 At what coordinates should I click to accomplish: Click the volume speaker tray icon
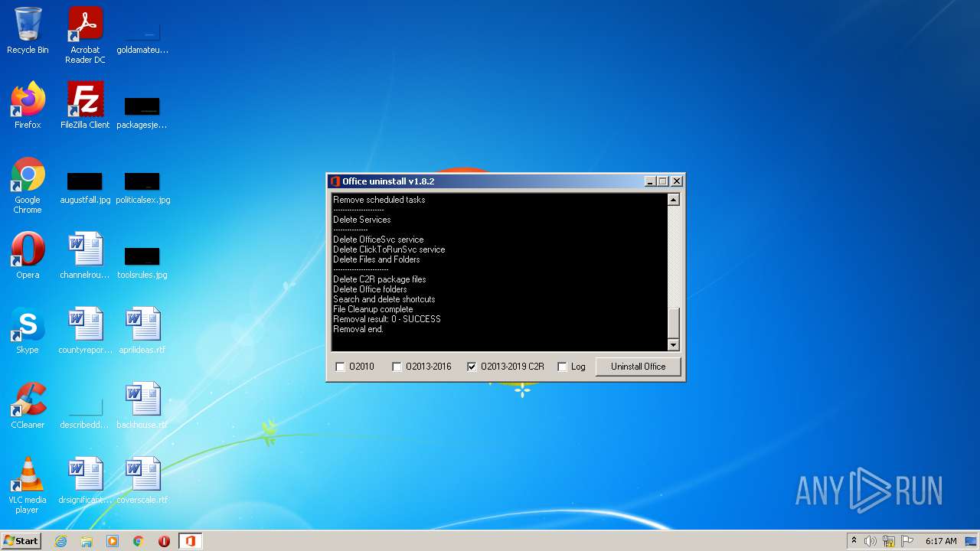(x=871, y=541)
